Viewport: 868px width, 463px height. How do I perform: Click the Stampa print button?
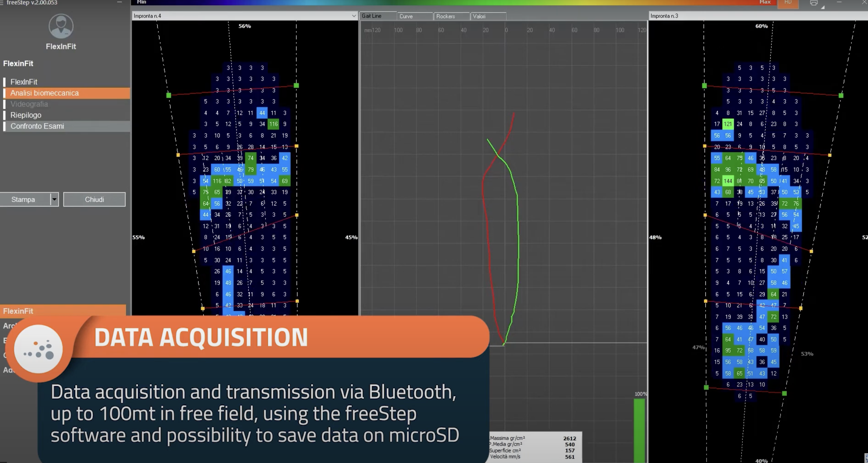point(24,199)
